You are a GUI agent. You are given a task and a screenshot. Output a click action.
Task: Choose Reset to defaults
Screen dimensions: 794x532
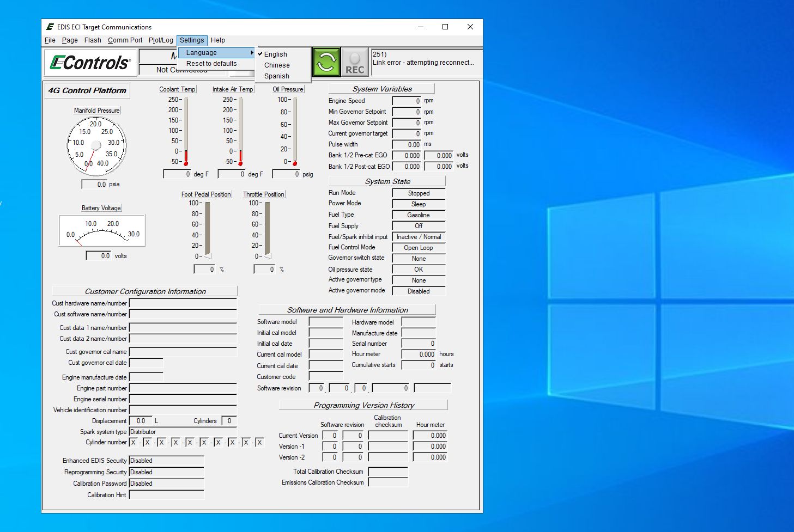(211, 64)
